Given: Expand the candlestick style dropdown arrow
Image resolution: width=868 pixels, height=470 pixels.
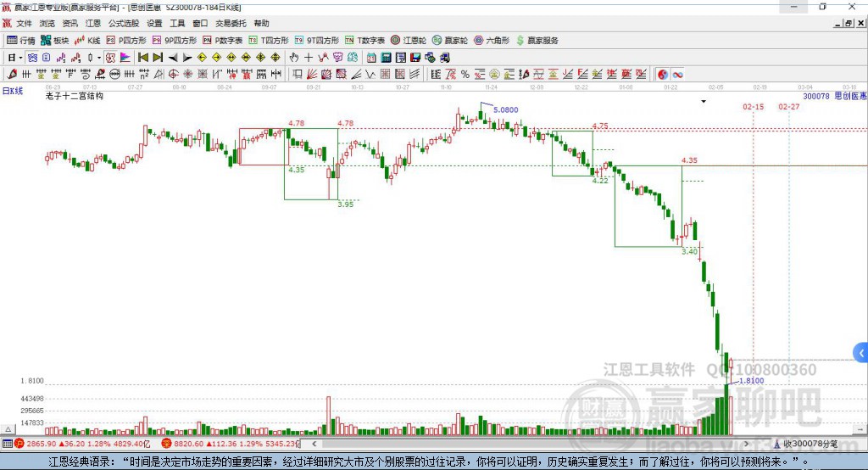Looking at the screenshot, I should (99, 58).
